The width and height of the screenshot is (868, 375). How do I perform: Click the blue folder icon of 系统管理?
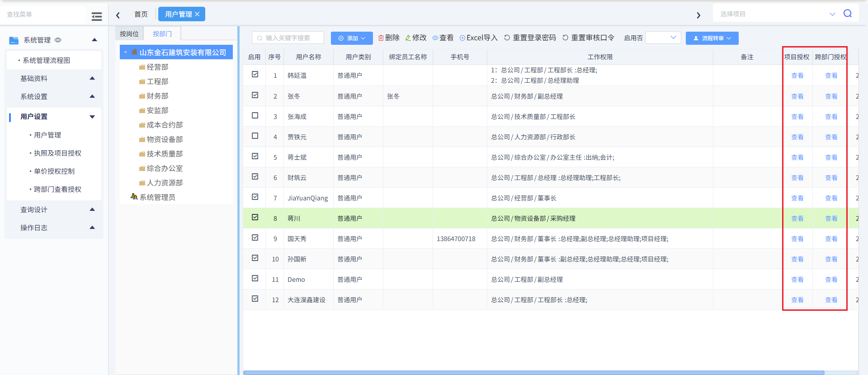click(14, 40)
